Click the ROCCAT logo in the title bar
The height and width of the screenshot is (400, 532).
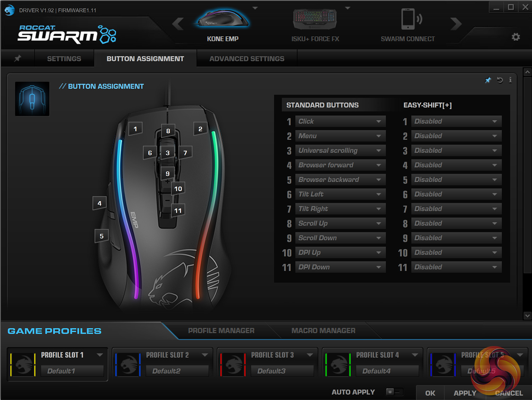pyautogui.click(x=10, y=10)
